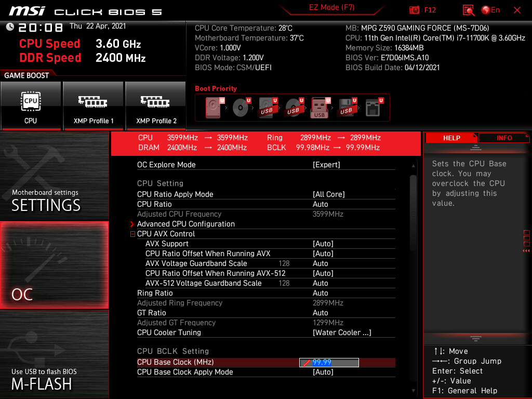
Task: Click the BIOS Ver: E7D06IMS.A10 text
Action: [387, 58]
